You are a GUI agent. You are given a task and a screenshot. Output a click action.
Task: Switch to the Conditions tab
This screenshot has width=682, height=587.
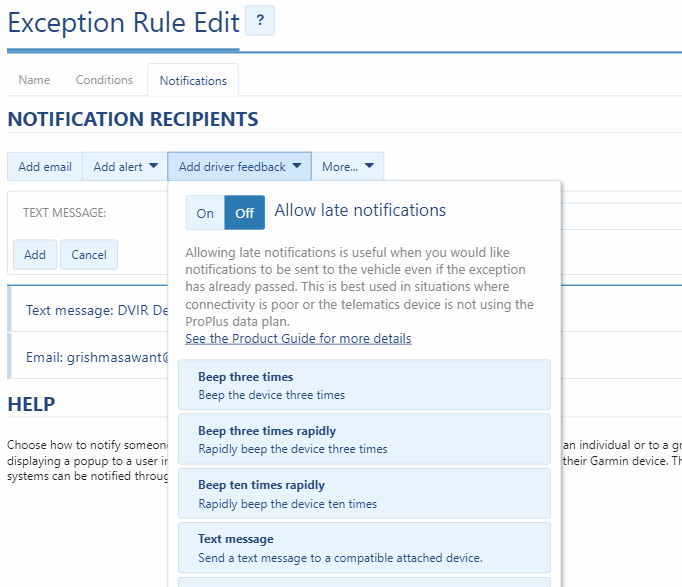(x=104, y=80)
